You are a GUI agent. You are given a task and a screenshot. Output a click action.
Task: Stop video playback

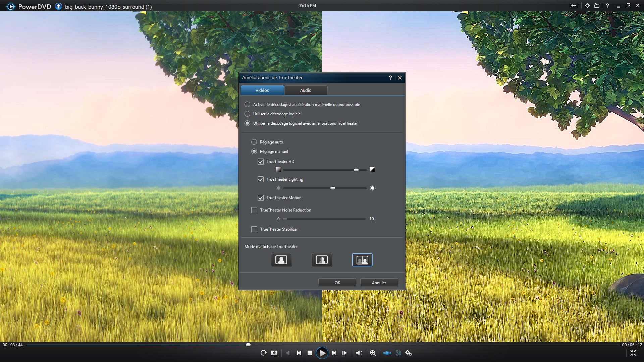click(x=310, y=353)
